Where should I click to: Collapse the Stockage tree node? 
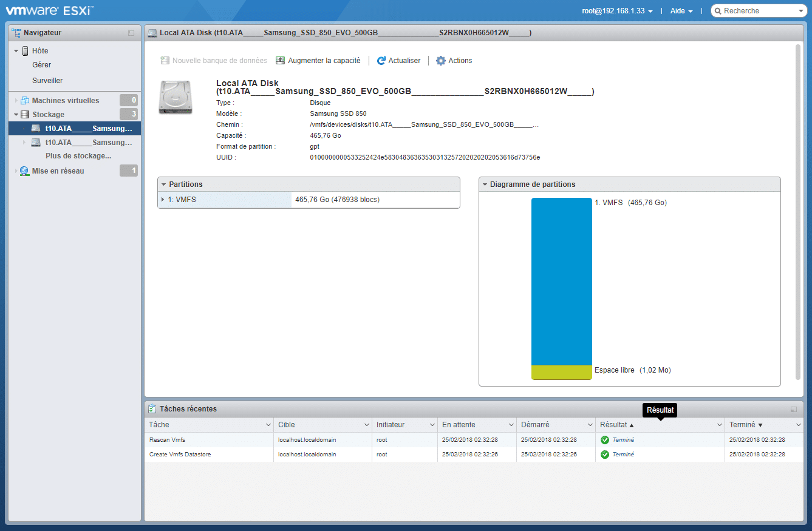pos(16,115)
